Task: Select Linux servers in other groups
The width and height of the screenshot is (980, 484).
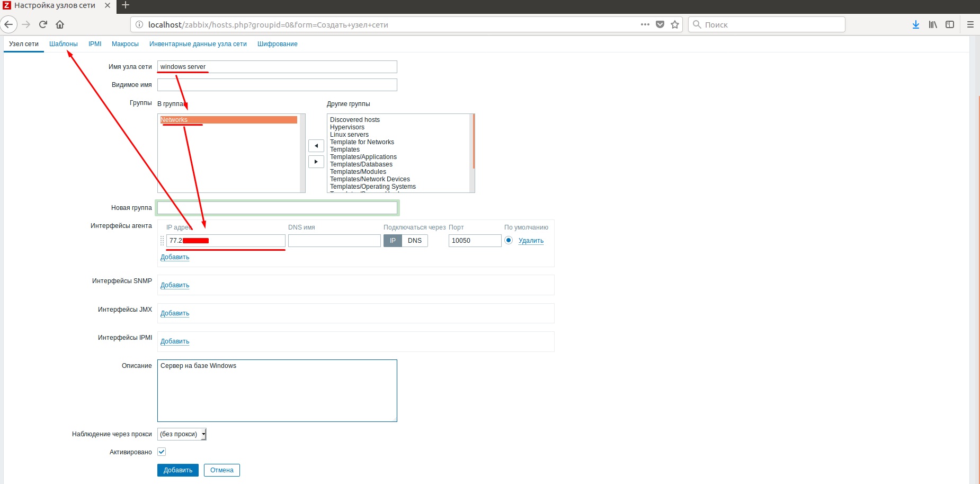Action: 349,135
